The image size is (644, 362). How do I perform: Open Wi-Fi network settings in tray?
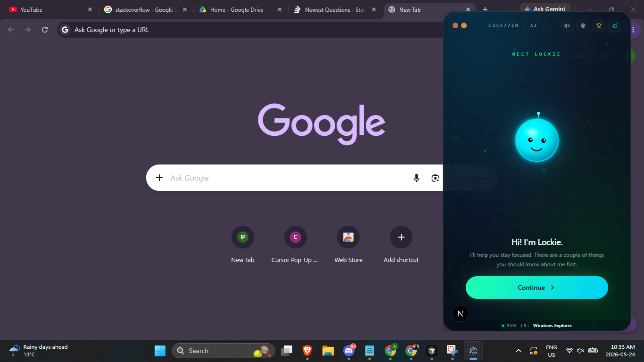pos(570,351)
